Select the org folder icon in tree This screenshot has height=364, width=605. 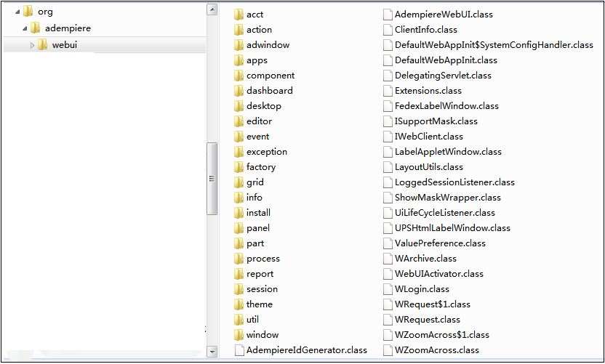(x=28, y=11)
